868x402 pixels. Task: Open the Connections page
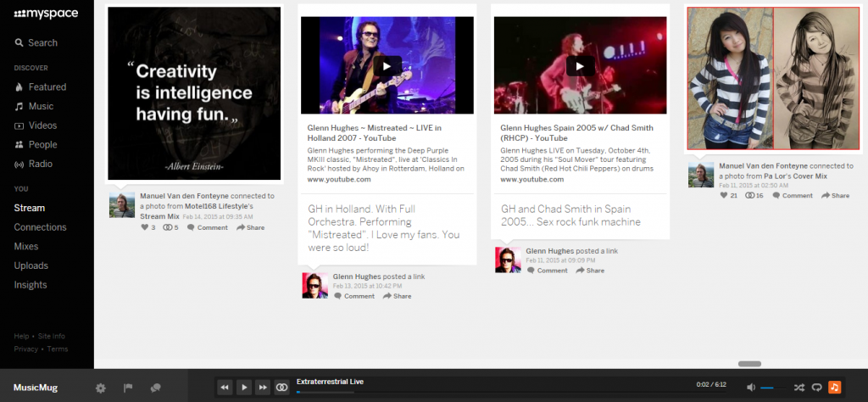[40, 227]
